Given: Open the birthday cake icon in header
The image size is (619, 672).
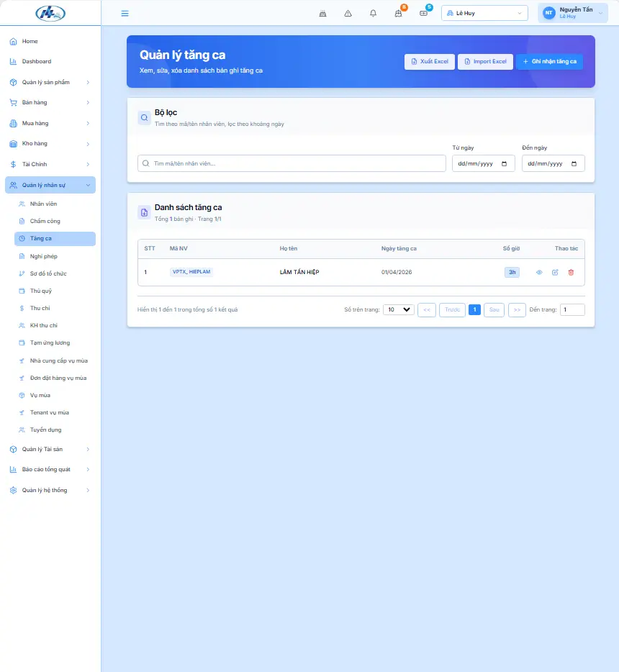Looking at the screenshot, I should click(322, 13).
